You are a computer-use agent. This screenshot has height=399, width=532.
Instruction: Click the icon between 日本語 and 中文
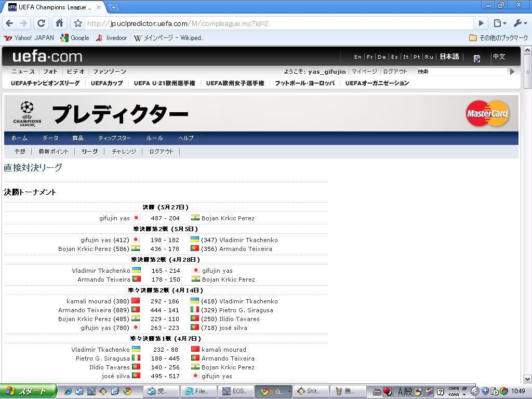[x=477, y=58]
